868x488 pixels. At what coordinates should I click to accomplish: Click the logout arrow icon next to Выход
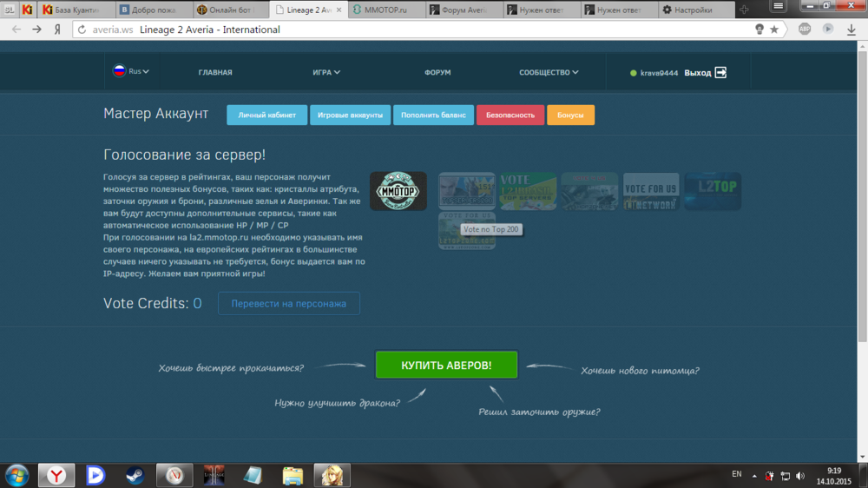tap(720, 73)
